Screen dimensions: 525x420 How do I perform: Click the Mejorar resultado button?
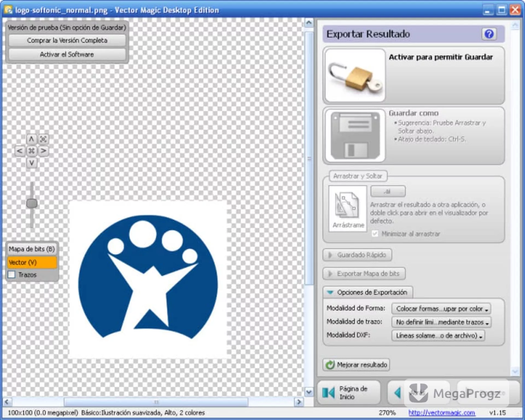tap(356, 365)
